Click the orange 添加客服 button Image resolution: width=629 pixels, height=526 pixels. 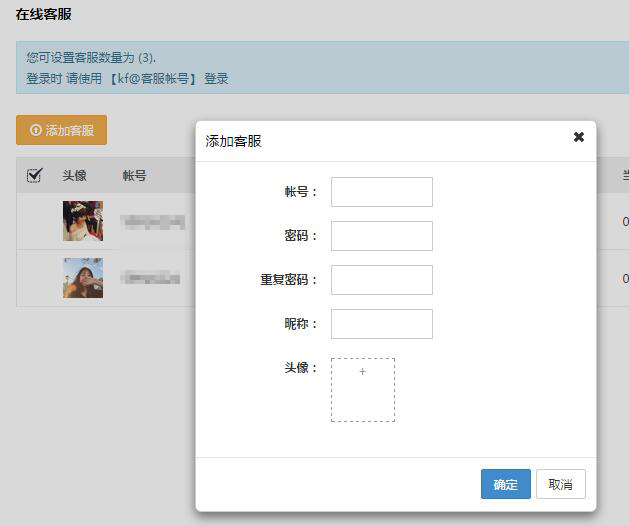point(61,130)
